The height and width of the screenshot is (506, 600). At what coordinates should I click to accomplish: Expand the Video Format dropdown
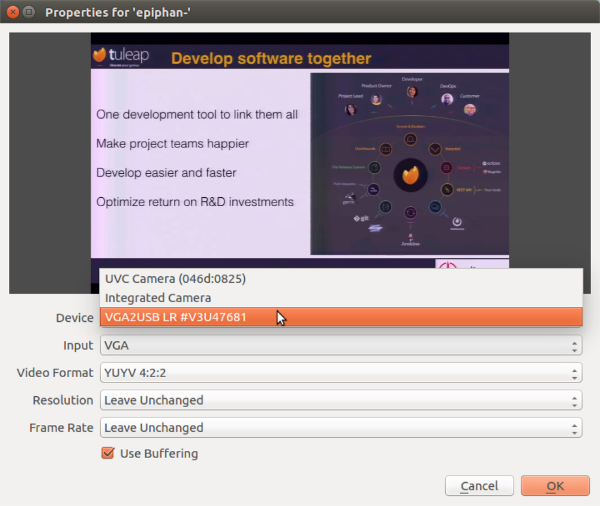pyautogui.click(x=341, y=373)
